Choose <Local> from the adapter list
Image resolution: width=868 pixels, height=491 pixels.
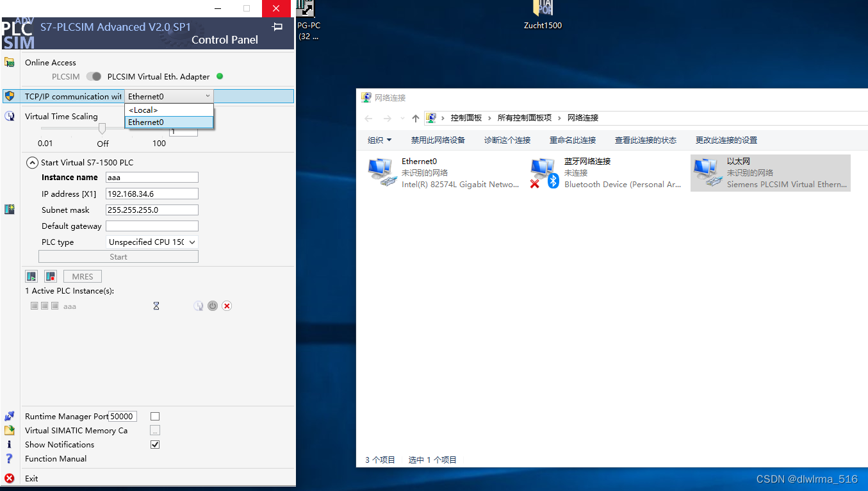(169, 110)
